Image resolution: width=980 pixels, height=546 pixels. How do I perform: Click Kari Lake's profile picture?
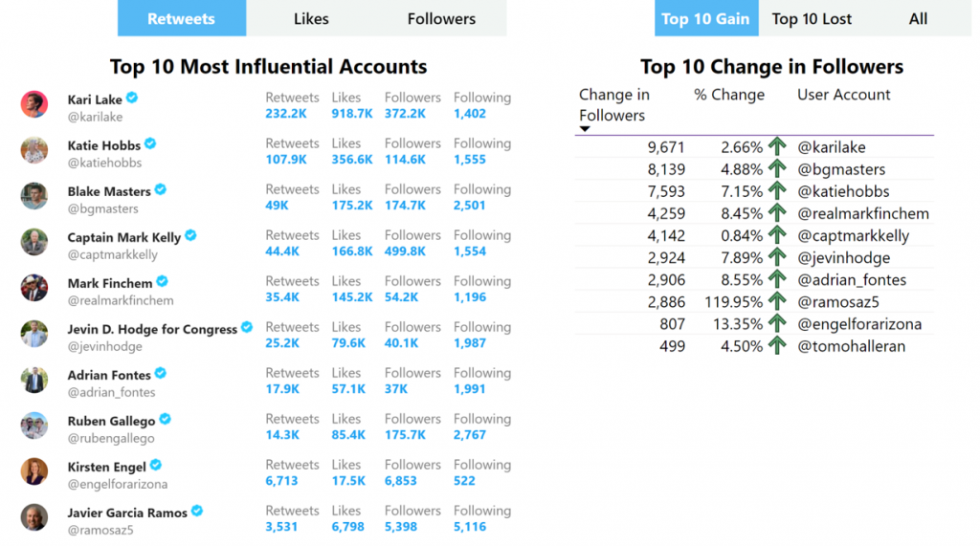coord(33,104)
